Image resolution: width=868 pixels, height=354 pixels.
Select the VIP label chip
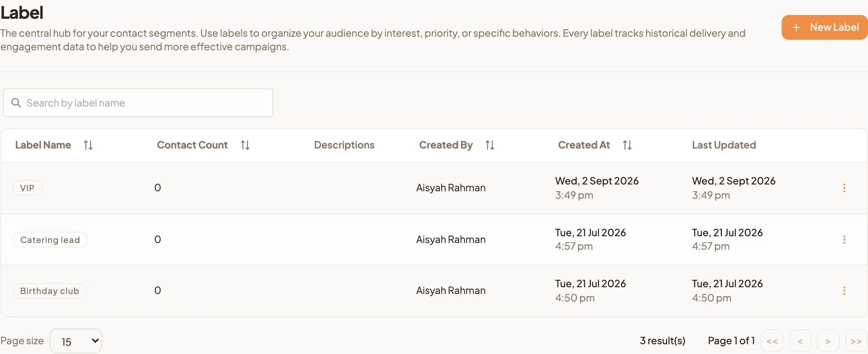pyautogui.click(x=27, y=188)
